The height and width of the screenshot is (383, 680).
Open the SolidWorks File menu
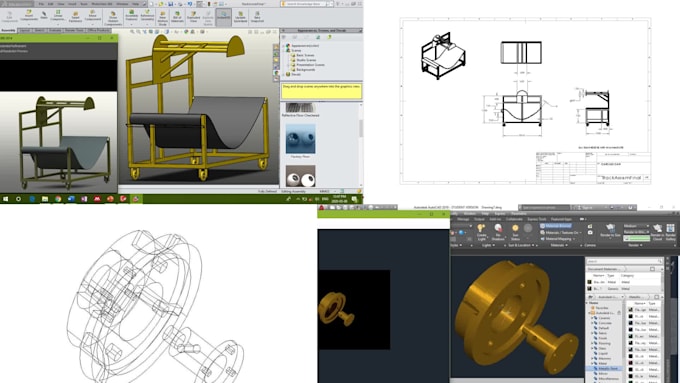point(41,4)
